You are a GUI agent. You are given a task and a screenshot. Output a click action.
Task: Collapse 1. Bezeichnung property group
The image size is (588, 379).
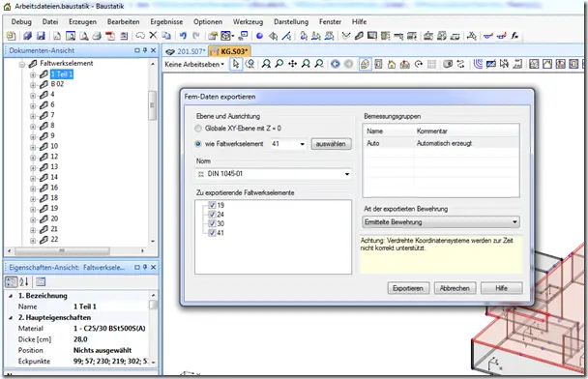click(11, 296)
